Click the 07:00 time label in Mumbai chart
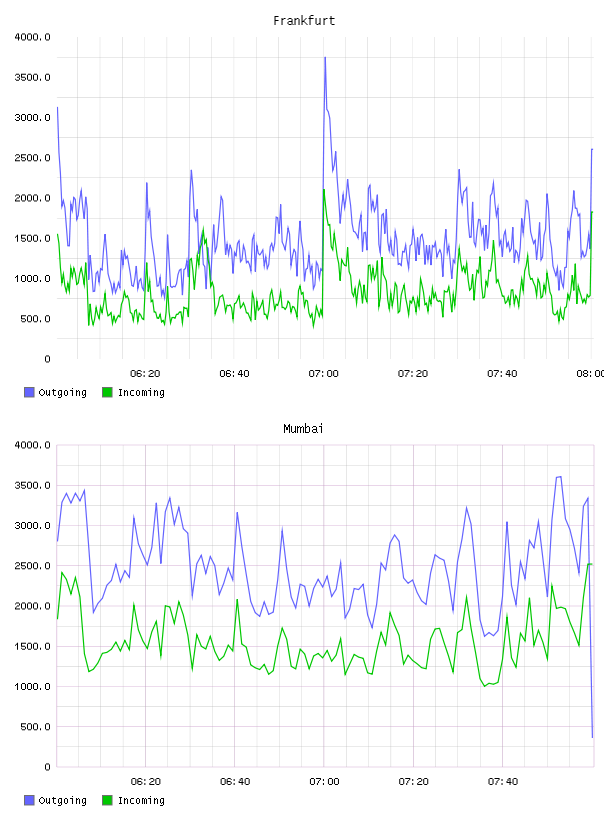This screenshot has height=816, width=608. 324,782
